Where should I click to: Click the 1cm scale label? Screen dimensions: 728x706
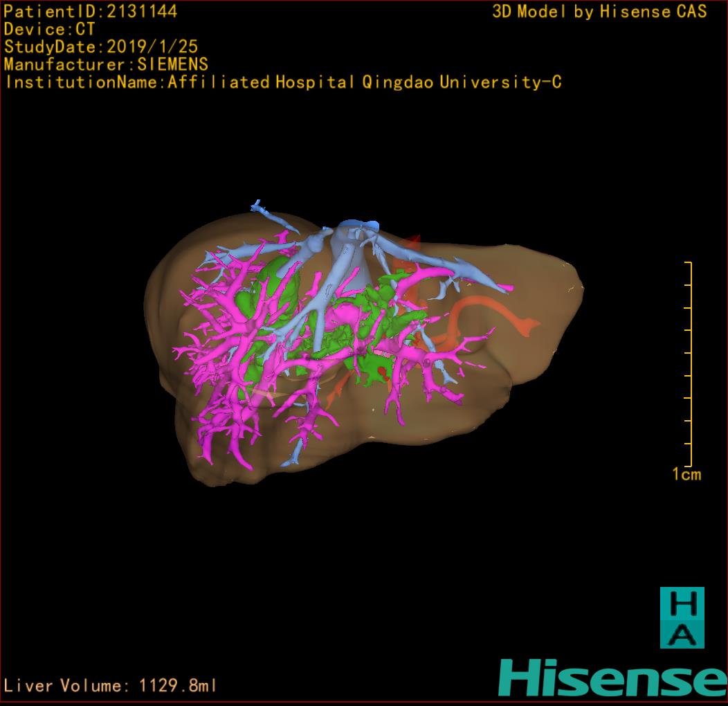pyautogui.click(x=686, y=474)
